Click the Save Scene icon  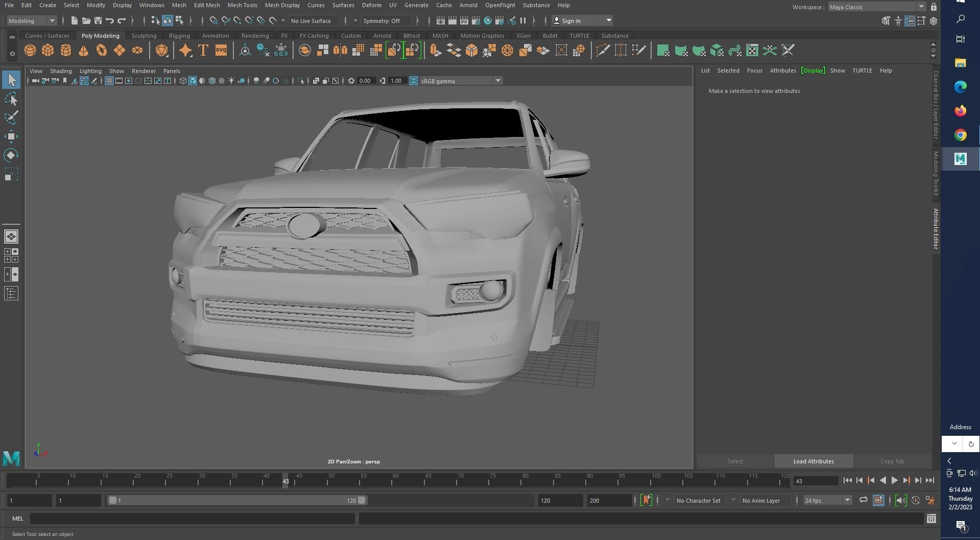pos(98,20)
